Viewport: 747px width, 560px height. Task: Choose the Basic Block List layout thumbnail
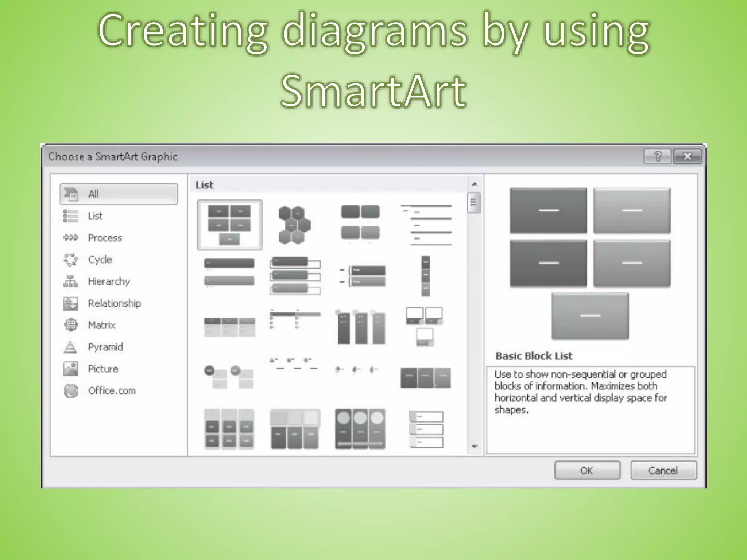[229, 225]
